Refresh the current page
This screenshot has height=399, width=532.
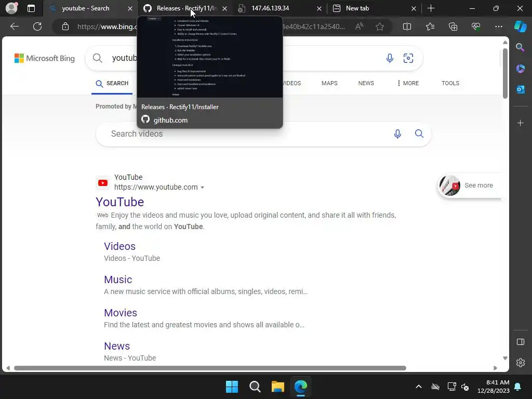(37, 26)
